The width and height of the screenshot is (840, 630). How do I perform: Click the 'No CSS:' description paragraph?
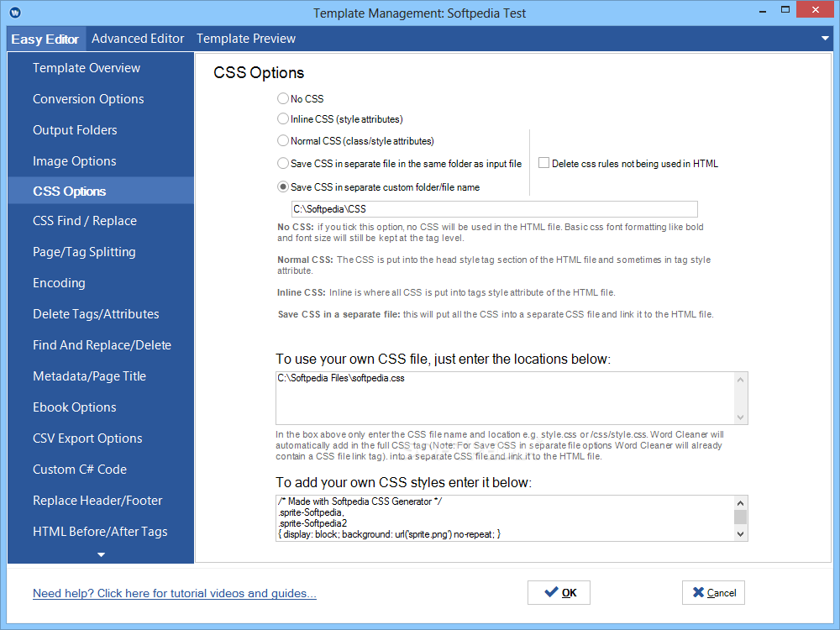click(491, 233)
